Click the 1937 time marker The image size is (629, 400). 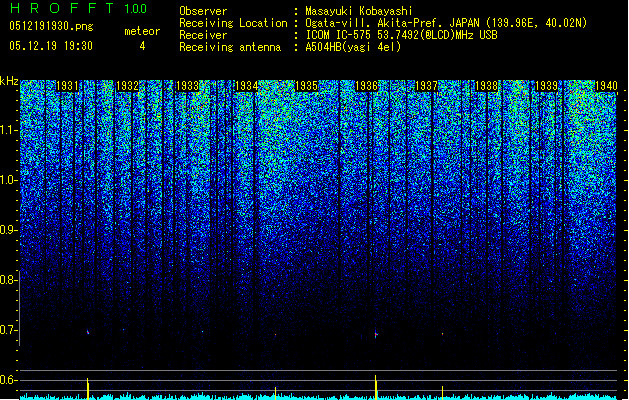426,86
